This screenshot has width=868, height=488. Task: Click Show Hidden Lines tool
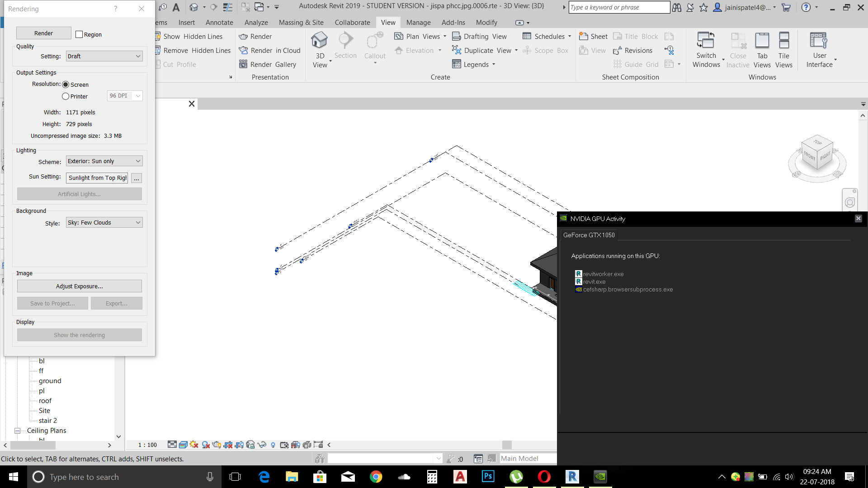click(189, 36)
